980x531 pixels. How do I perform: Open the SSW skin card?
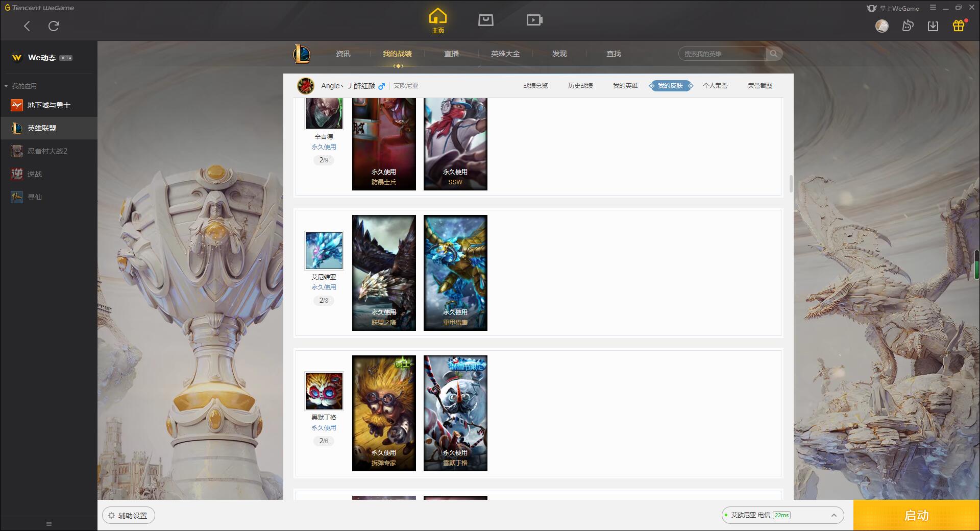455,144
